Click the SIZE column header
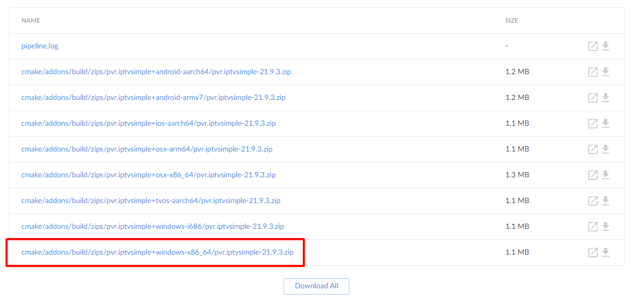The width and height of the screenshot is (644, 302). (511, 21)
